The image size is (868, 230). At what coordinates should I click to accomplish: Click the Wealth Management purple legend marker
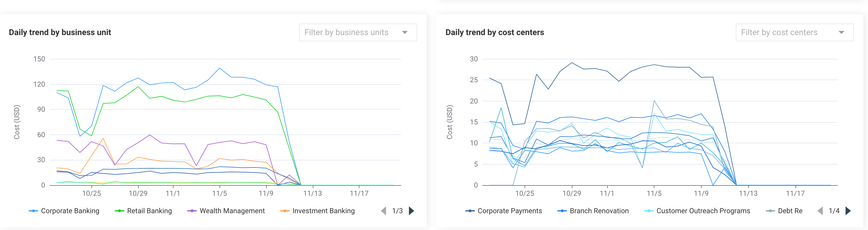192,211
